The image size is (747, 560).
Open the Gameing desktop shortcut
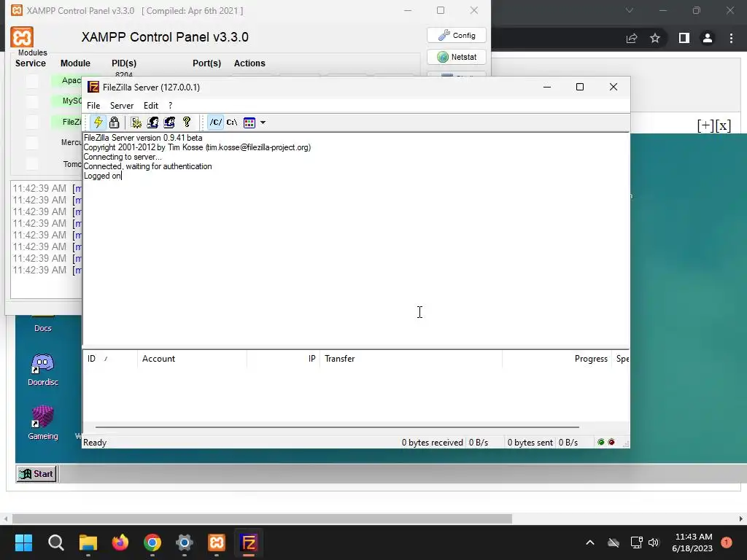point(43,423)
